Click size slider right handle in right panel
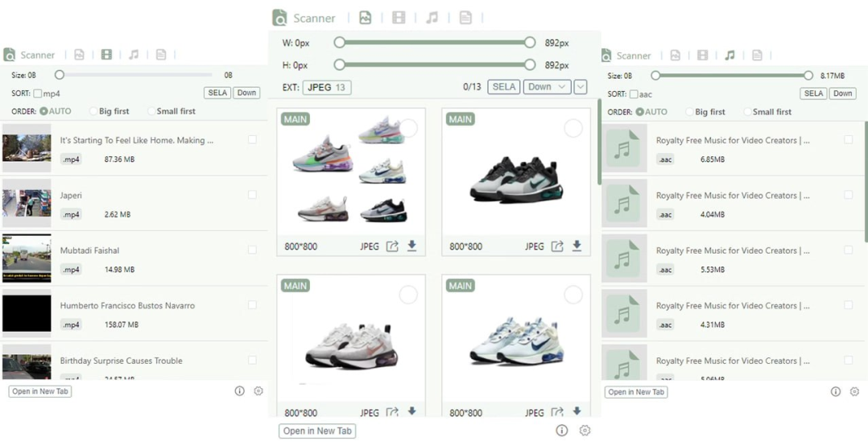The height and width of the screenshot is (446, 868). pyautogui.click(x=808, y=75)
